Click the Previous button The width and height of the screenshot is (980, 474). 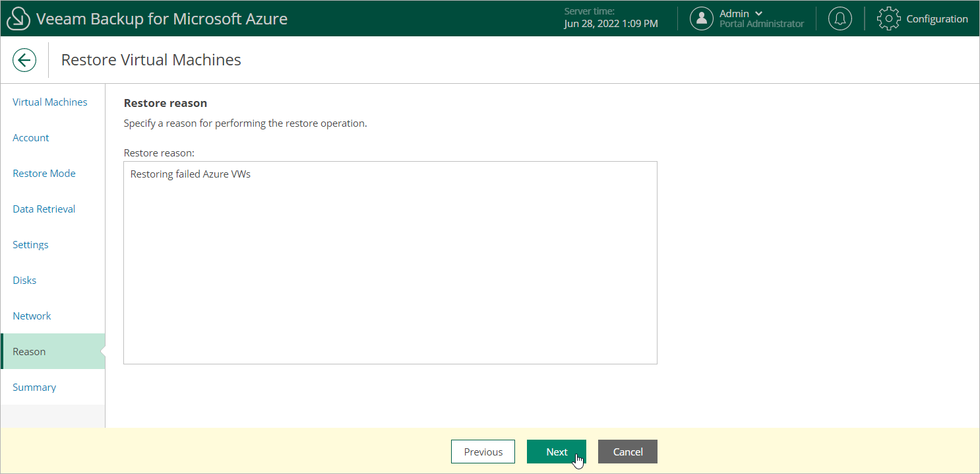(483, 452)
